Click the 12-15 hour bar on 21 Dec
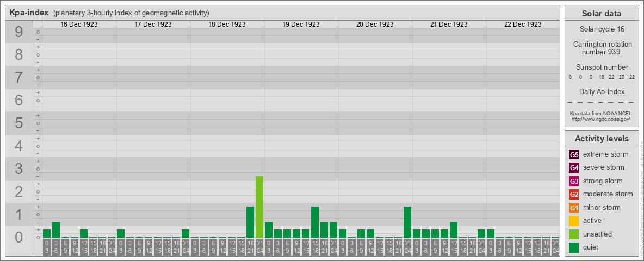The width and height of the screenshot is (644, 261). [x=454, y=230]
